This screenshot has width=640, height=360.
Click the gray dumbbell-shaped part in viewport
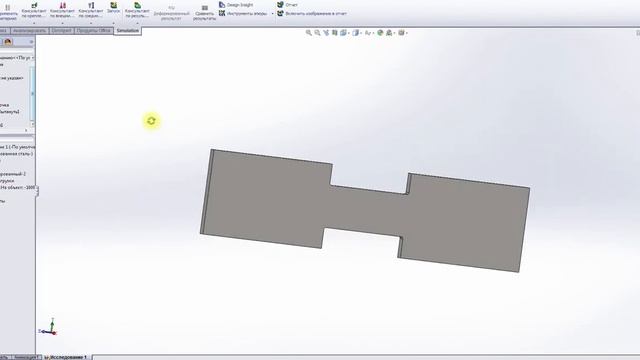(x=365, y=210)
